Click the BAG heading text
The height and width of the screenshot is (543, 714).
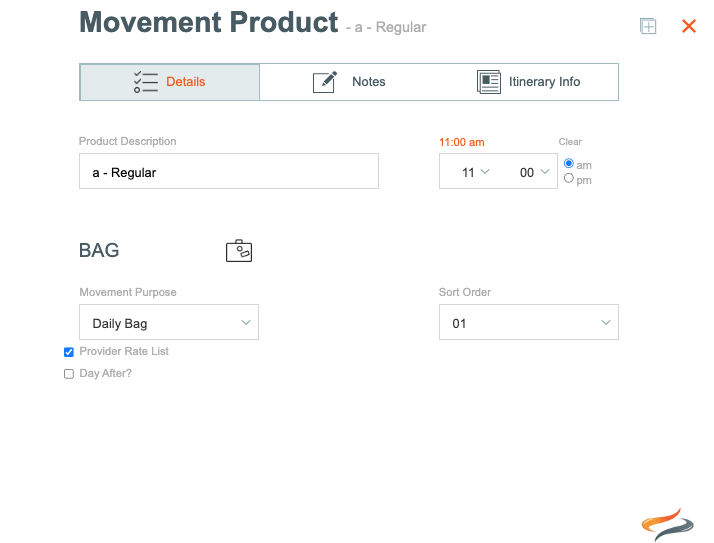(99, 251)
